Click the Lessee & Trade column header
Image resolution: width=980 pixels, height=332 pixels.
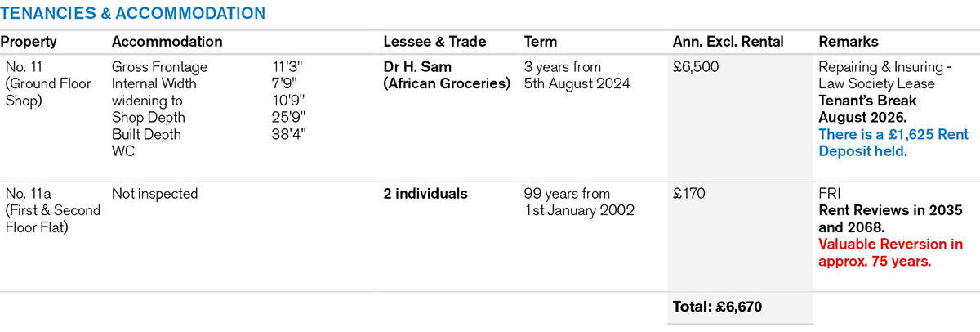point(434,42)
